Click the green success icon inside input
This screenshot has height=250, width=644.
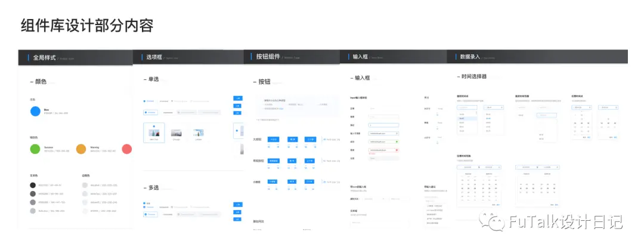tap(397, 141)
